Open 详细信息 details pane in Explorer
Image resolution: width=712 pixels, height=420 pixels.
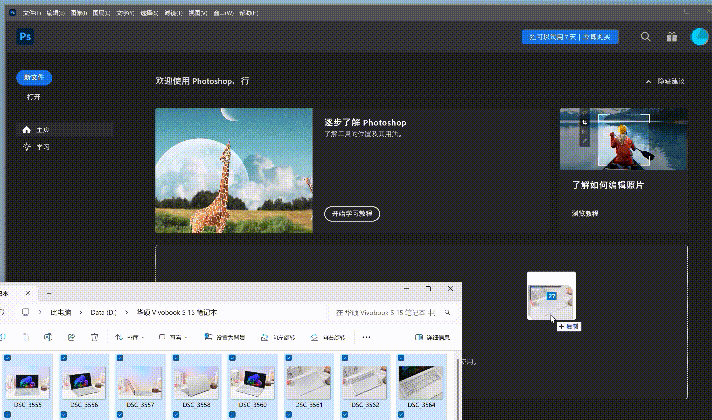click(432, 337)
